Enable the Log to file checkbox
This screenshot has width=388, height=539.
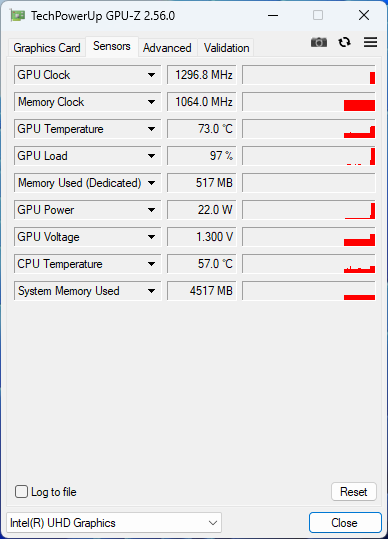(21, 492)
